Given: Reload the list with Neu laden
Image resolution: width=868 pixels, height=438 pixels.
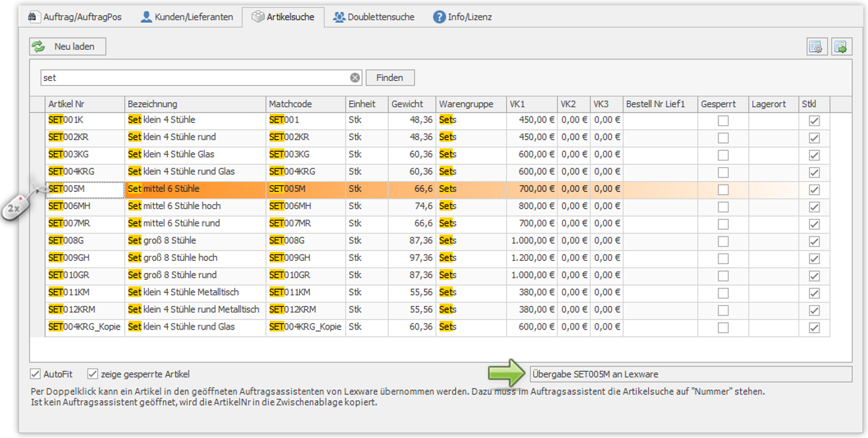Looking at the screenshot, I should coord(67,46).
